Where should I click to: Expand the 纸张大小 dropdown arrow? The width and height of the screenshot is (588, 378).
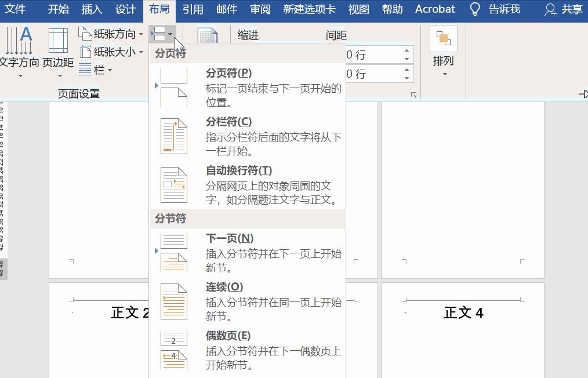click(141, 51)
